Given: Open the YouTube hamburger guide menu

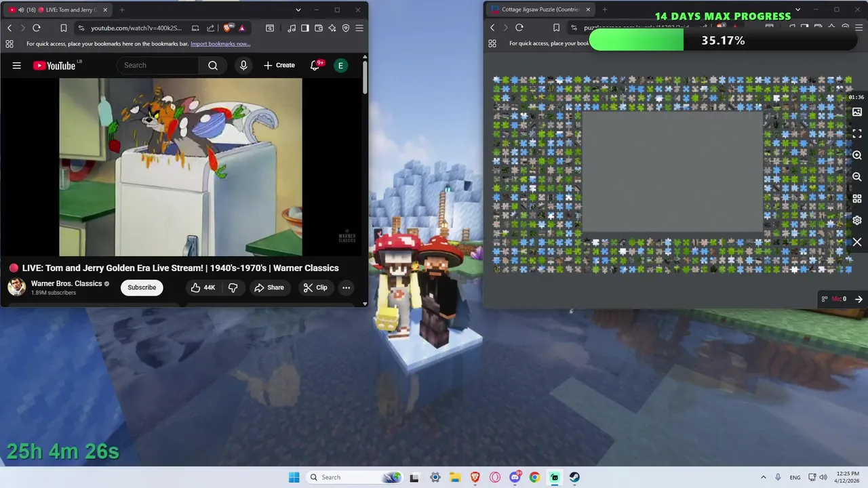Looking at the screenshot, I should [x=17, y=65].
